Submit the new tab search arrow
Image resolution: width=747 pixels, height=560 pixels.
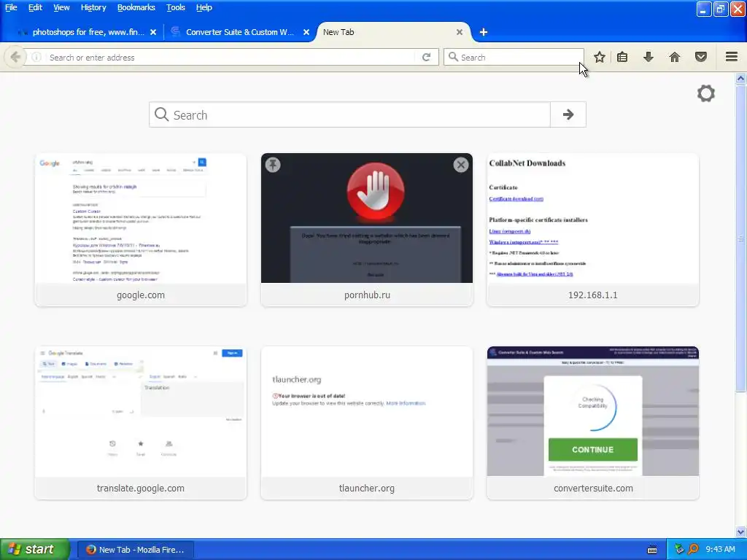[x=568, y=114]
